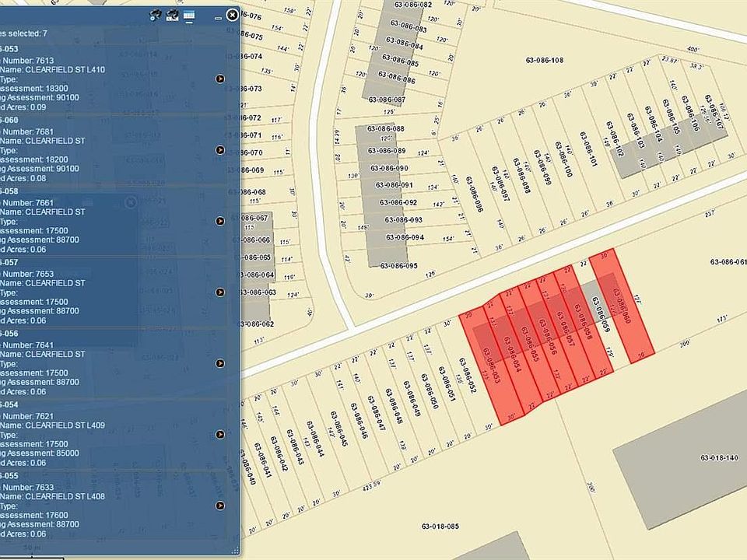Click arrow icon for house number 7633
The width and height of the screenshot is (747, 560).
point(220,506)
